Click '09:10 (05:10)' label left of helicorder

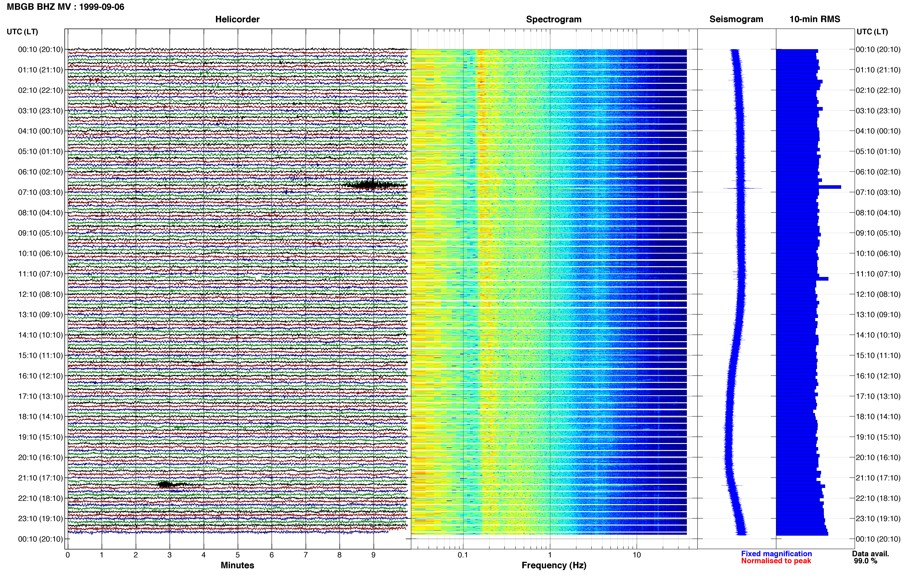41,233
